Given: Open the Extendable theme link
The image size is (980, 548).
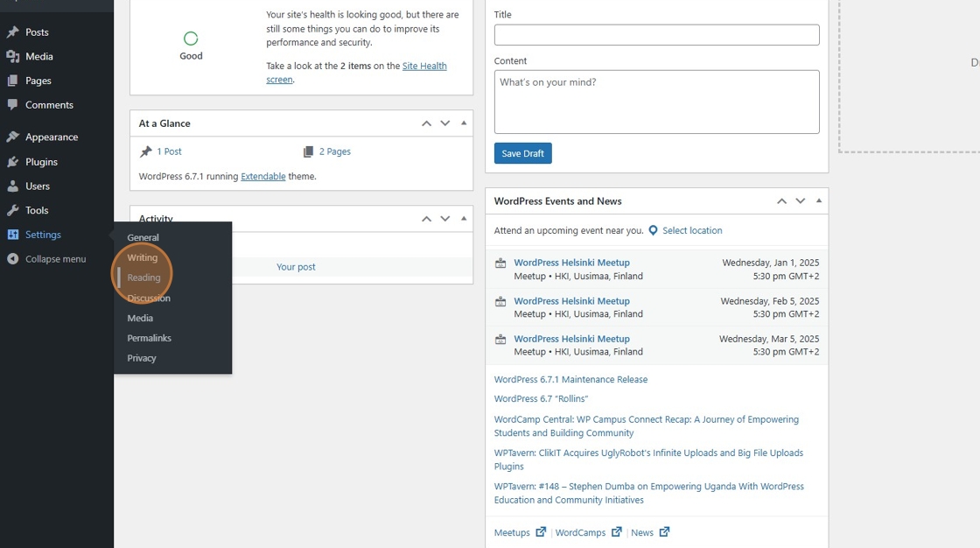Looking at the screenshot, I should 263,177.
